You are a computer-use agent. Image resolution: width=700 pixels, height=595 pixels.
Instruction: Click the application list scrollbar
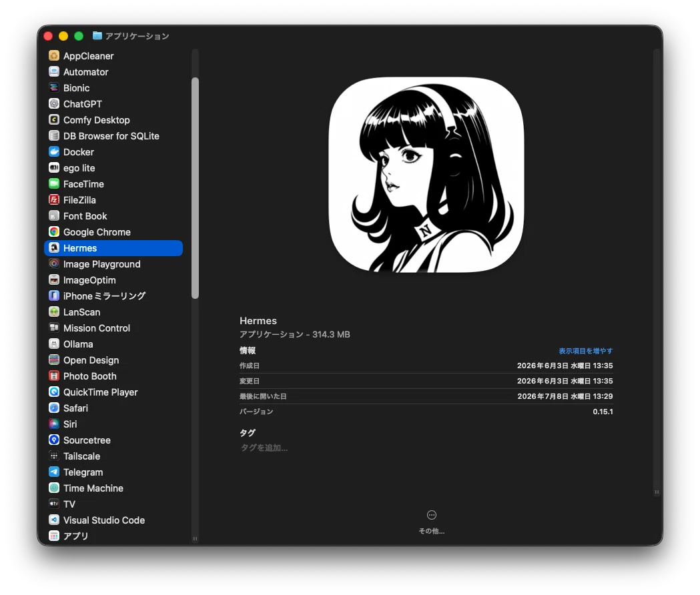195,188
